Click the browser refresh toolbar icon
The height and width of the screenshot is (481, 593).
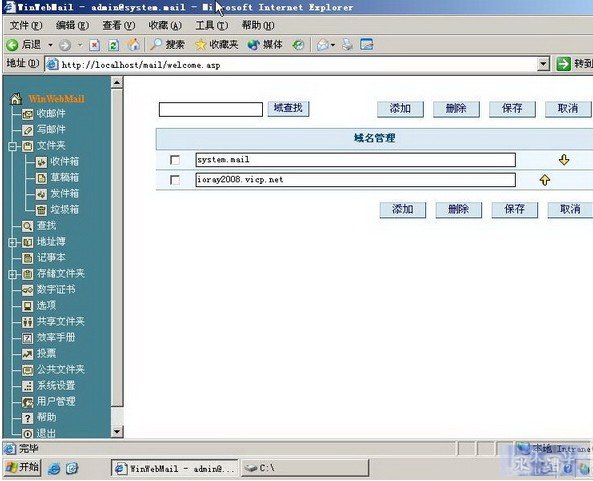(113, 45)
